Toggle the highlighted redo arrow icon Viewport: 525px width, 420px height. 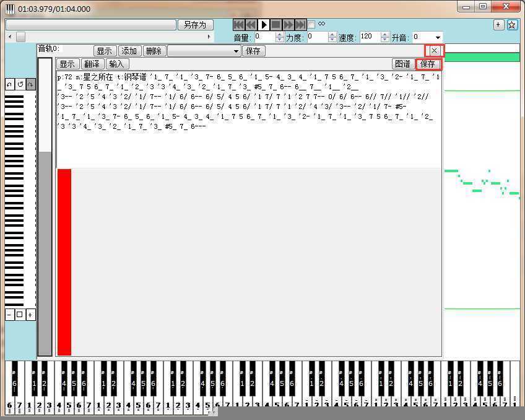click(31, 84)
